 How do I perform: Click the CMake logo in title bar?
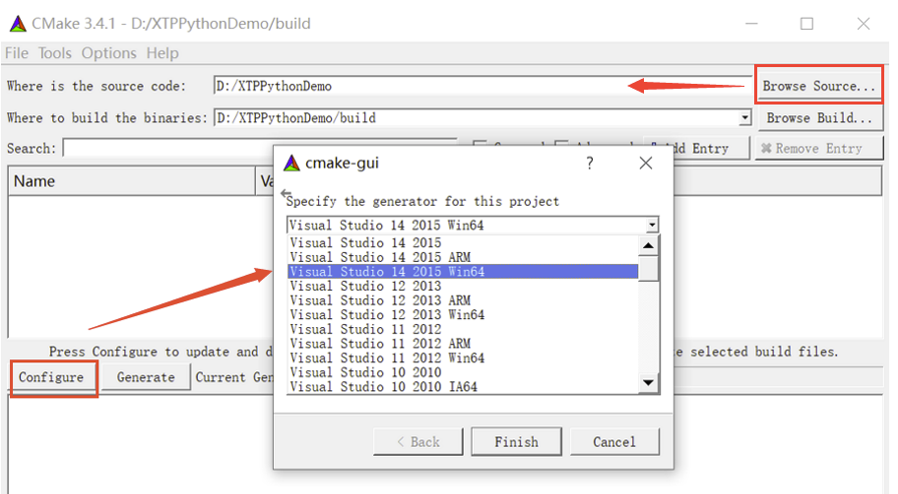17,23
